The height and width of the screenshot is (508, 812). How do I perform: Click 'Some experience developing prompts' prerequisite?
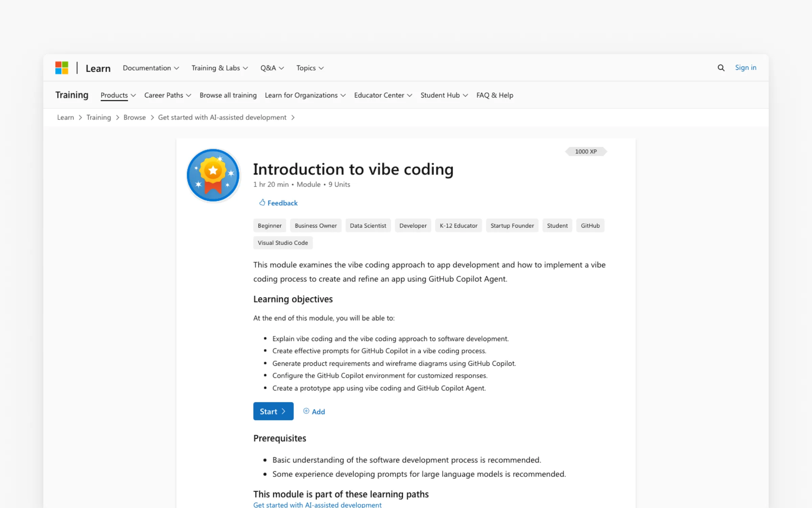point(419,474)
